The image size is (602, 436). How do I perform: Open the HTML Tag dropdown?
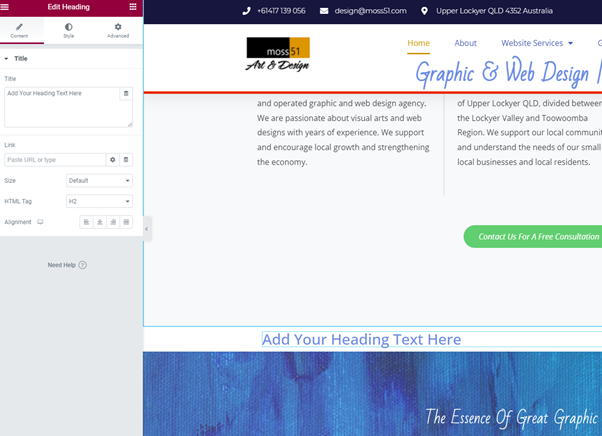(99, 201)
